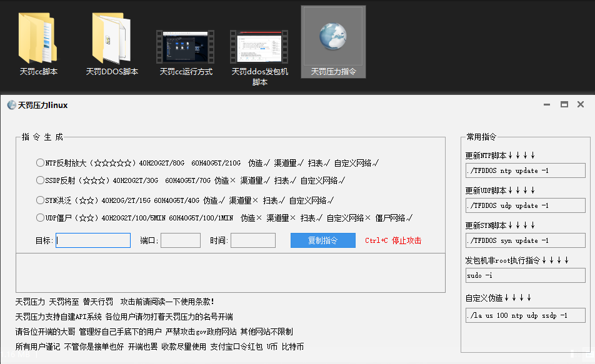
Task: Select the SSDP反射 attack mode
Action: click(x=40, y=180)
